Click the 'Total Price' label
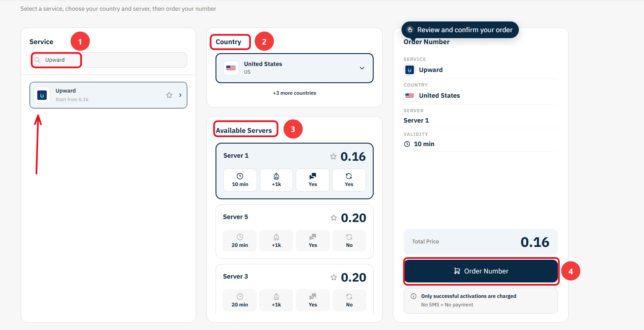 pyautogui.click(x=425, y=242)
